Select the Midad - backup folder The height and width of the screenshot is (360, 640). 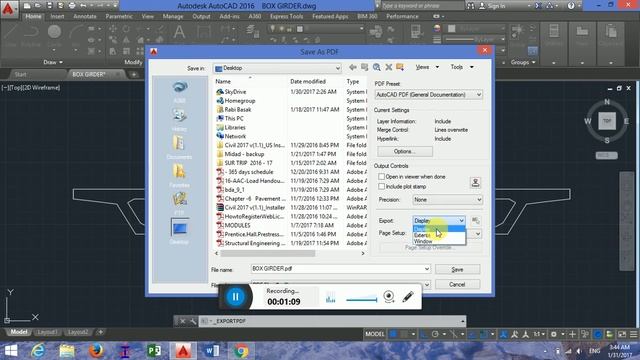pyautogui.click(x=244, y=154)
